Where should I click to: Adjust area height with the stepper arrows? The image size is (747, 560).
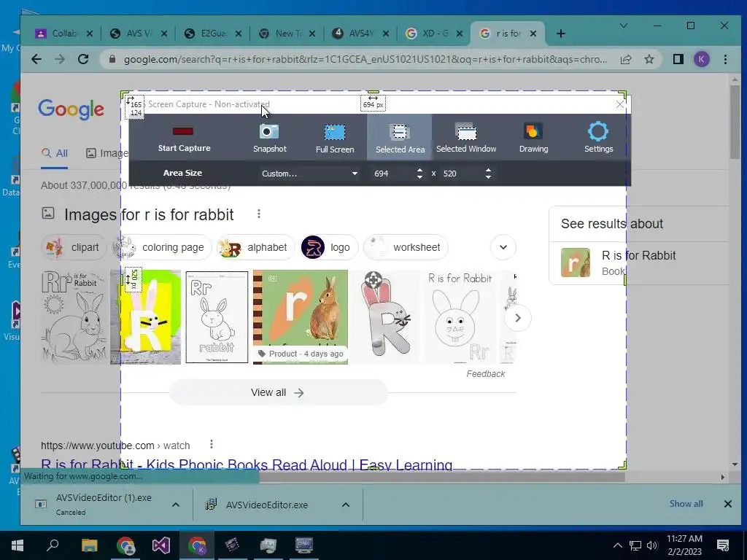click(488, 174)
